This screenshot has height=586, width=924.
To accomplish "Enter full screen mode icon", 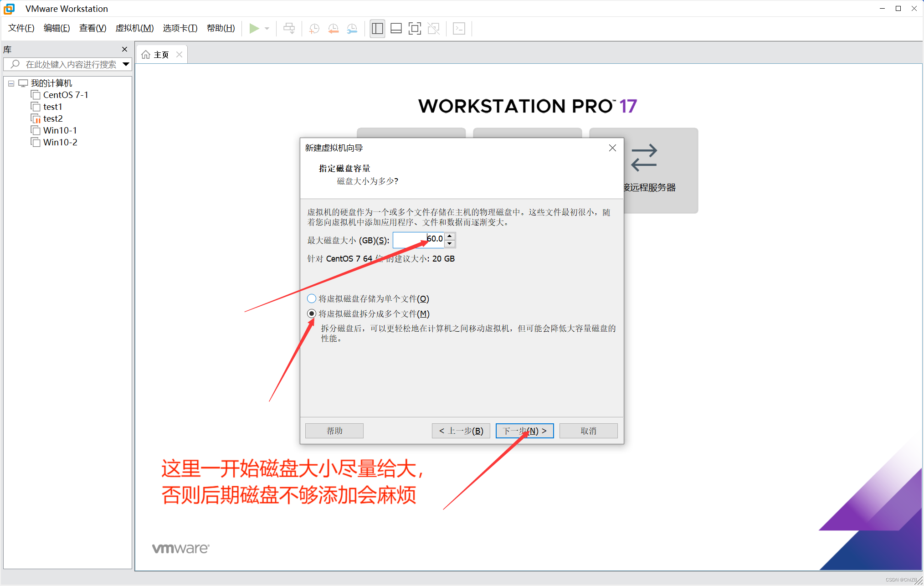I will point(415,29).
